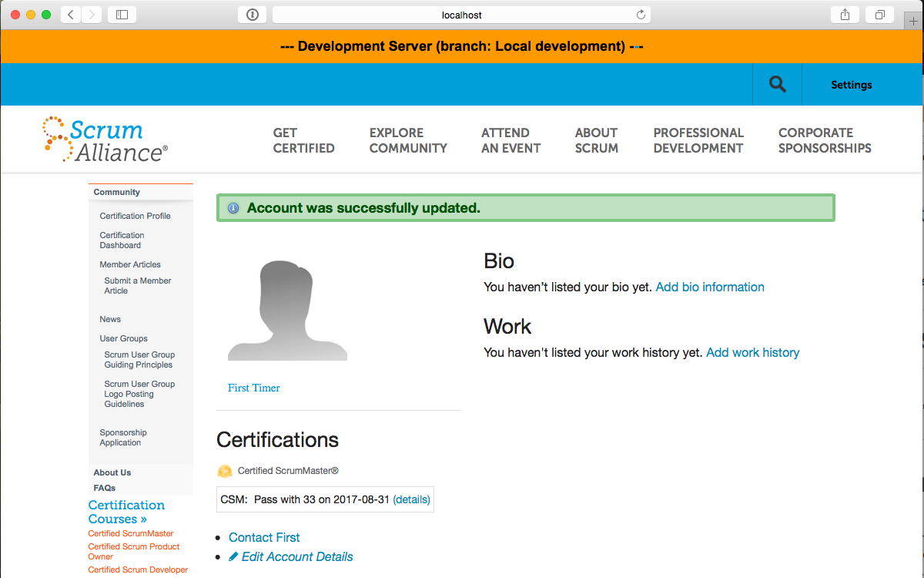Click the Certifications section heading

[277, 439]
